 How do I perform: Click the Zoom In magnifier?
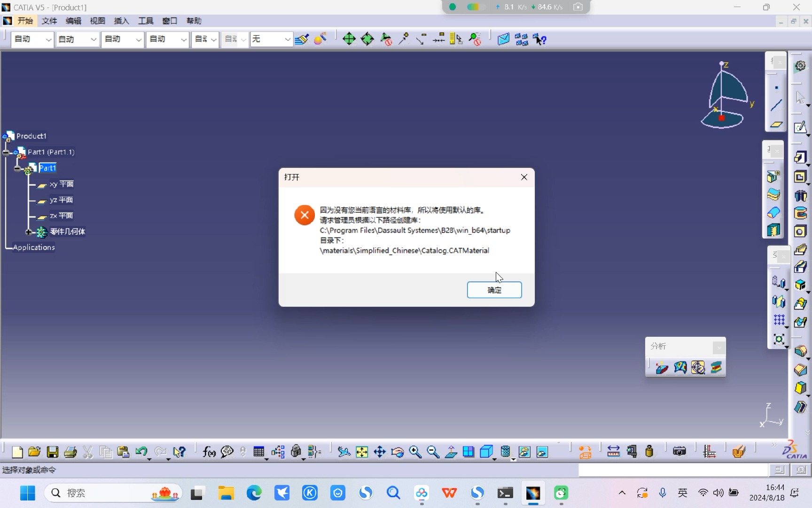pos(415,452)
